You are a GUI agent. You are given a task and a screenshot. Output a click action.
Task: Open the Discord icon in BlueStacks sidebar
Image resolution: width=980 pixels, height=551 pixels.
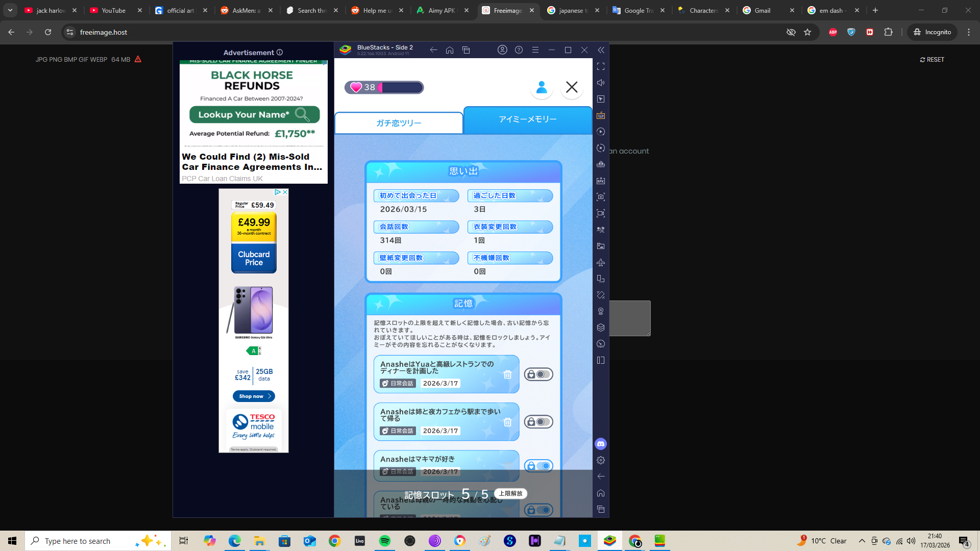coord(601,444)
